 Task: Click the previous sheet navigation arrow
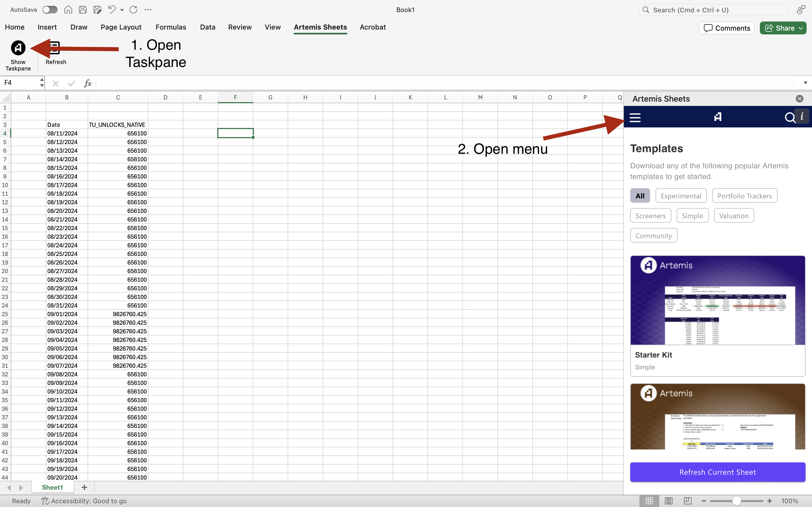(9, 488)
